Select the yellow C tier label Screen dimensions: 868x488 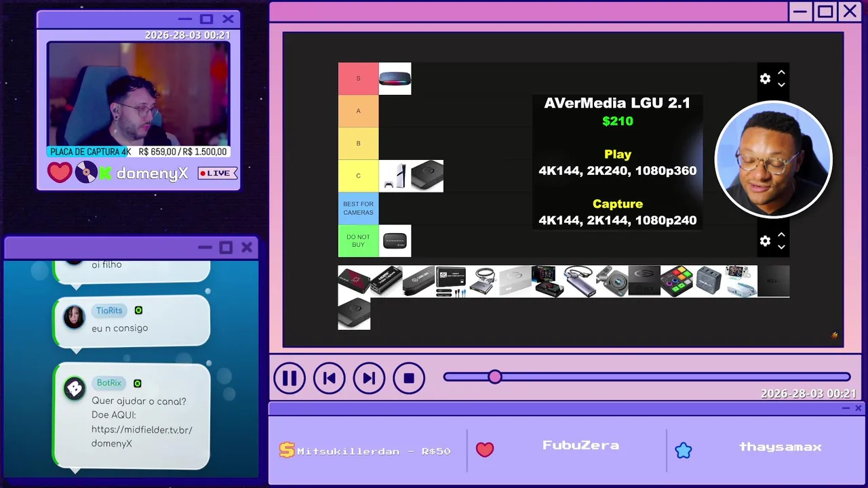click(x=358, y=176)
